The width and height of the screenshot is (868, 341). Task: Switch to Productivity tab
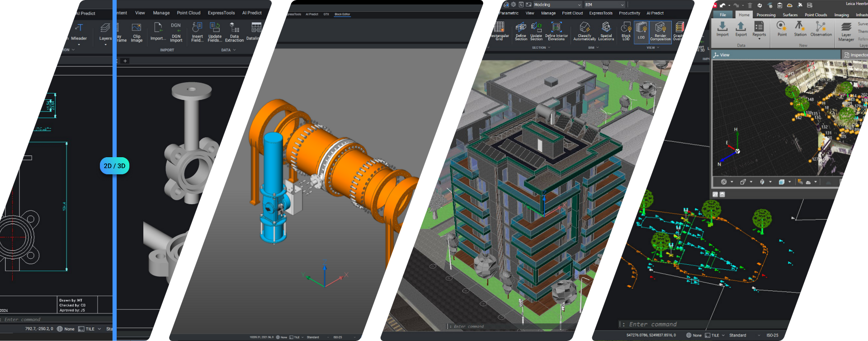click(629, 13)
